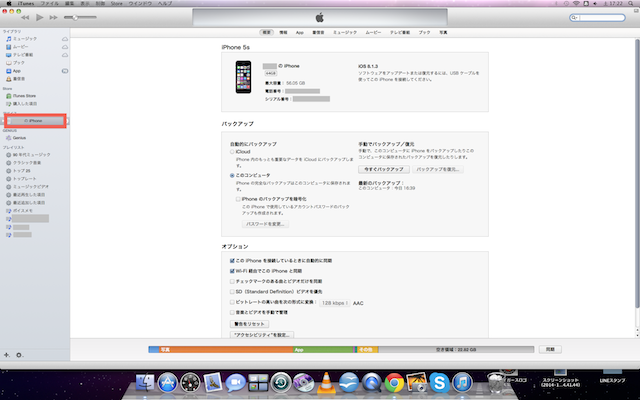Screen dimensions: 640x400
Task: Open the ムービー library in the sidebar
Action: 20,47
